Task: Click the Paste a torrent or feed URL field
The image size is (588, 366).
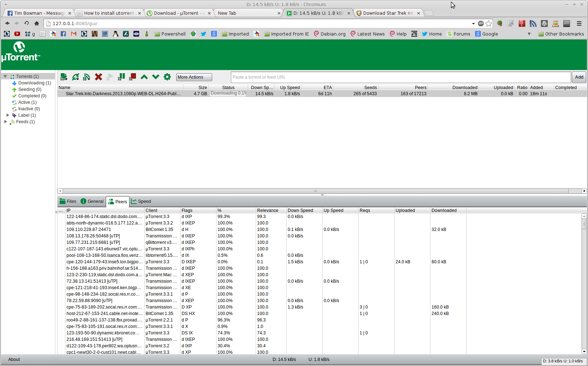Action: [x=401, y=77]
